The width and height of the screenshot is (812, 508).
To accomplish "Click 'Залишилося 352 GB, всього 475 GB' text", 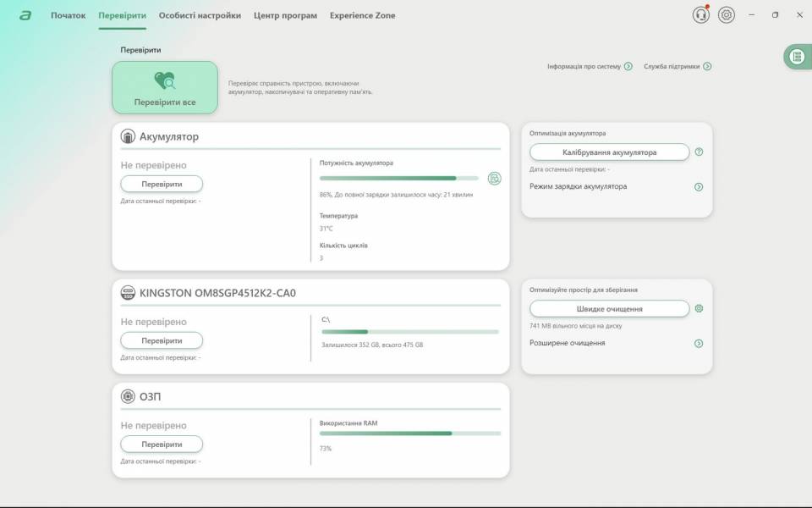I will point(372,345).
